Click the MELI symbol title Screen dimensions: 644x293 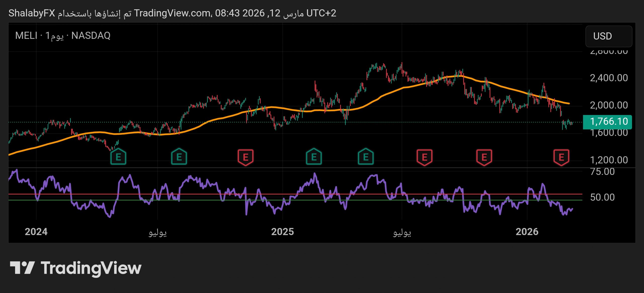coord(26,36)
